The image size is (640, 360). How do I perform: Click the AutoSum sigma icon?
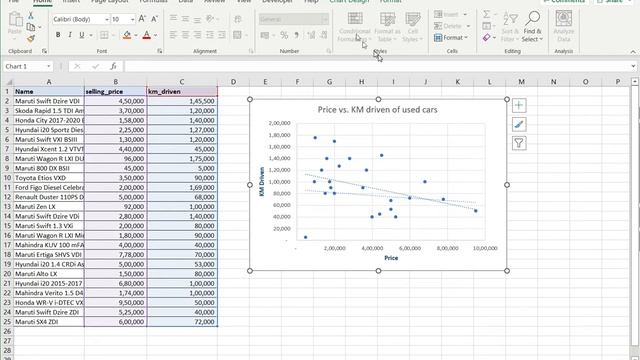487,15
